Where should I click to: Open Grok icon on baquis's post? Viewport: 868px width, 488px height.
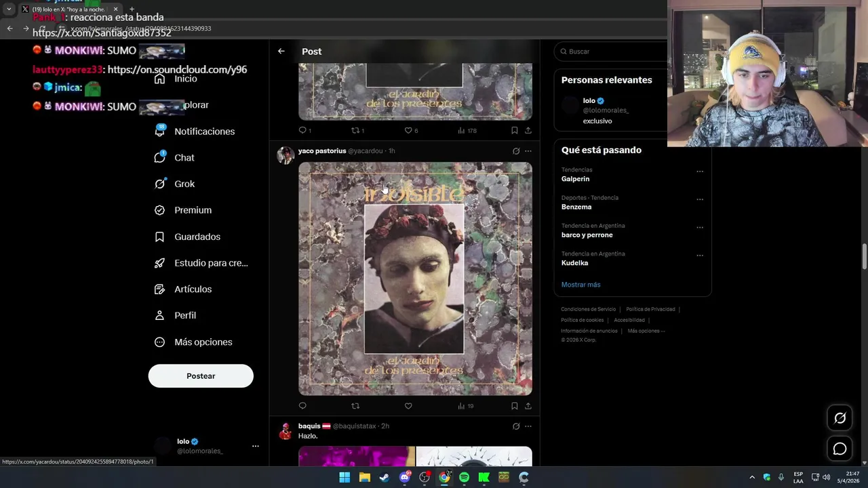(516, 426)
